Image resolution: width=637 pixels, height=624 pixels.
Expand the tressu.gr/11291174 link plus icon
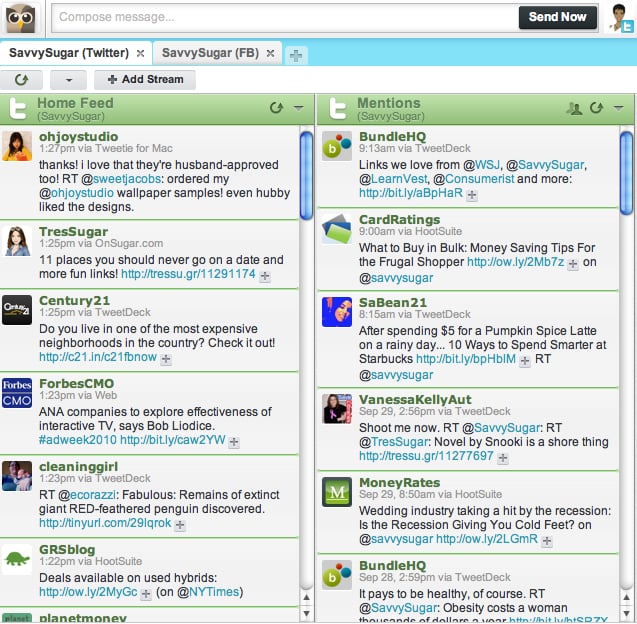(265, 276)
